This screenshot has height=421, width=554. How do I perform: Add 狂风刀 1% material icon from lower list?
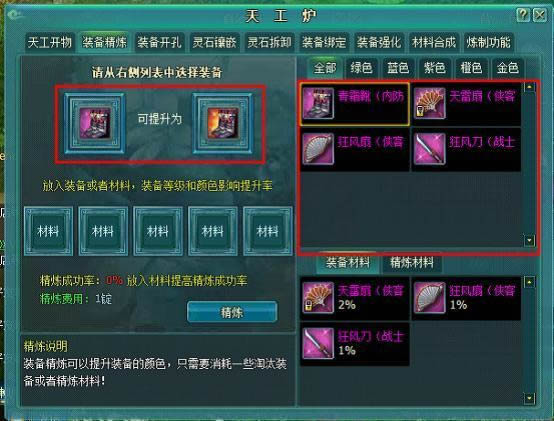pyautogui.click(x=318, y=343)
